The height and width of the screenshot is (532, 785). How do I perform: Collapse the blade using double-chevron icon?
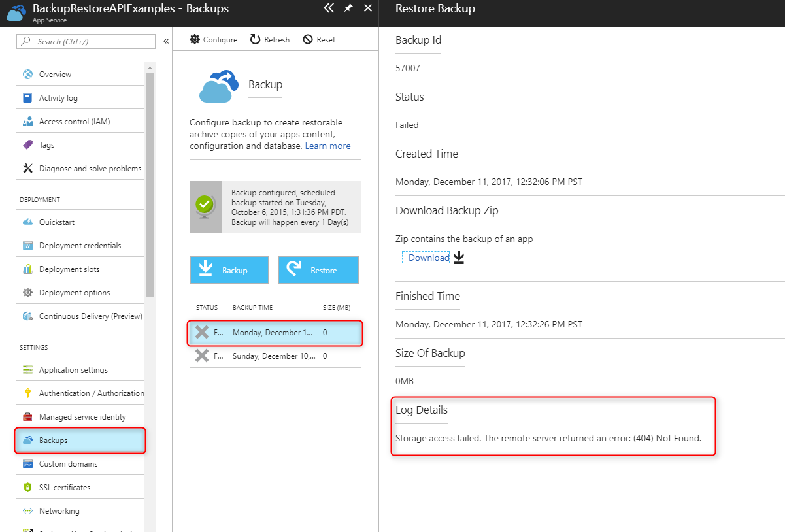[329, 8]
